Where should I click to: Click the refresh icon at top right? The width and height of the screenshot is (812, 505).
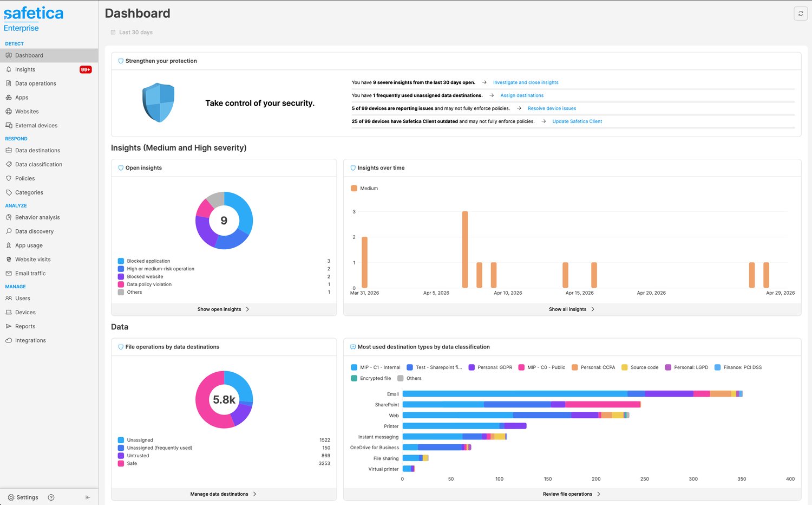[801, 14]
